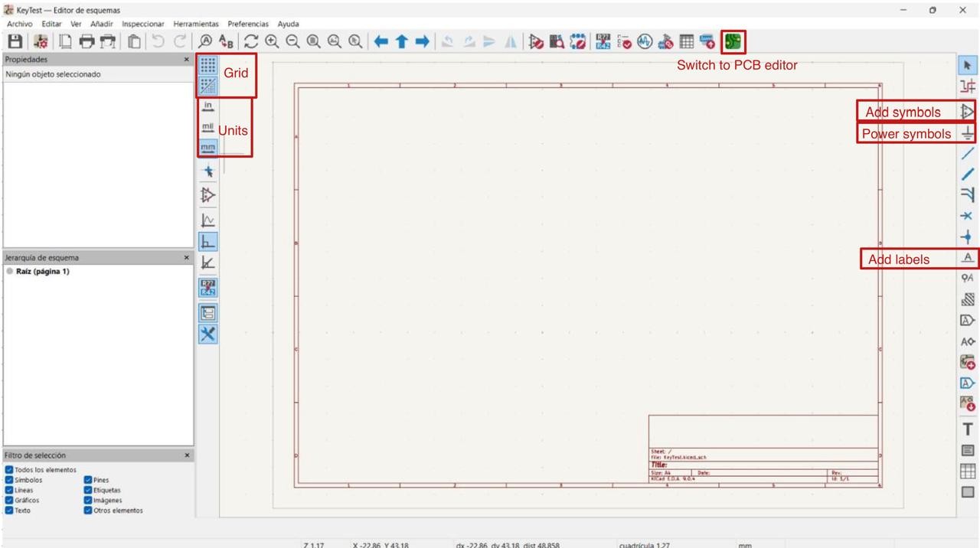Select the draw bus tool (thick line)
Viewport: 980px width, 548px height.
pos(968,175)
